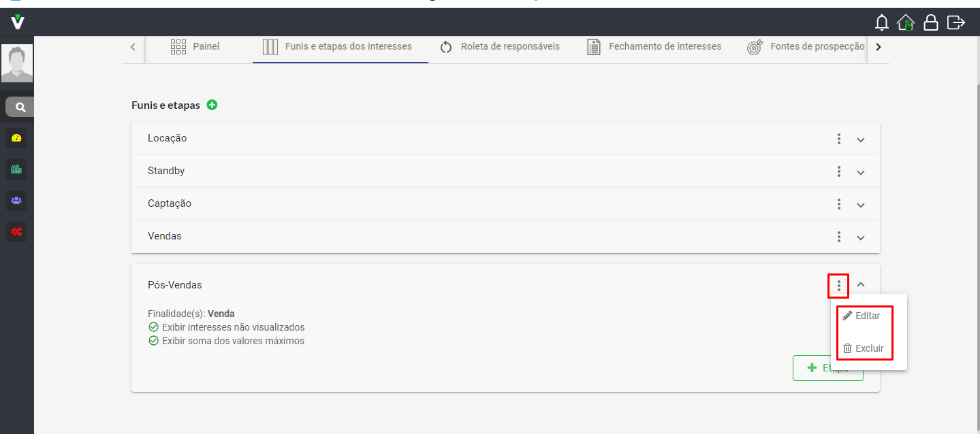Log out using the exit icon
The width and height of the screenshot is (980, 434).
(956, 22)
